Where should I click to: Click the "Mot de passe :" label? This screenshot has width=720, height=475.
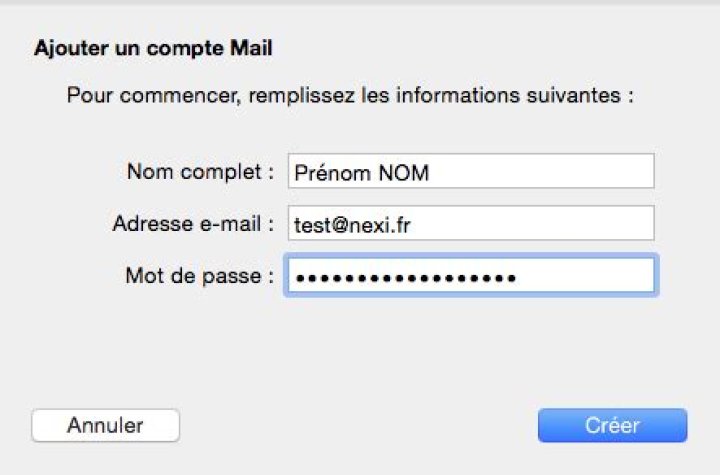pos(200,276)
